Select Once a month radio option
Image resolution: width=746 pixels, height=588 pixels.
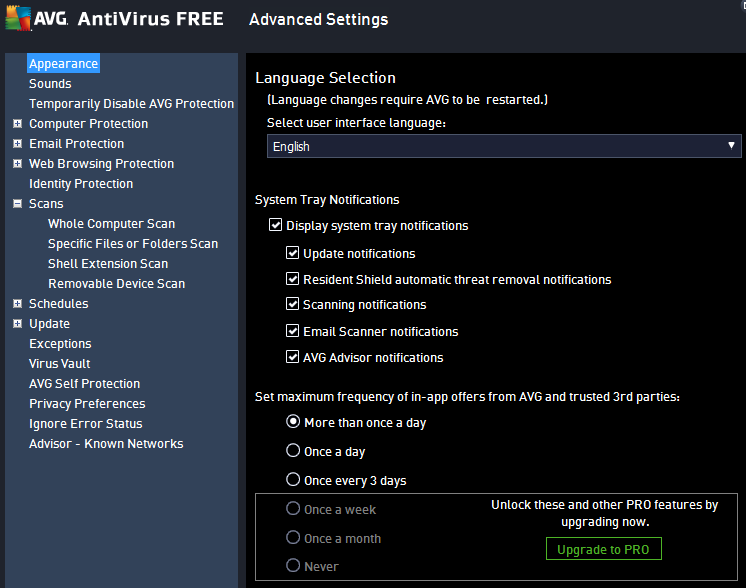[x=293, y=538]
